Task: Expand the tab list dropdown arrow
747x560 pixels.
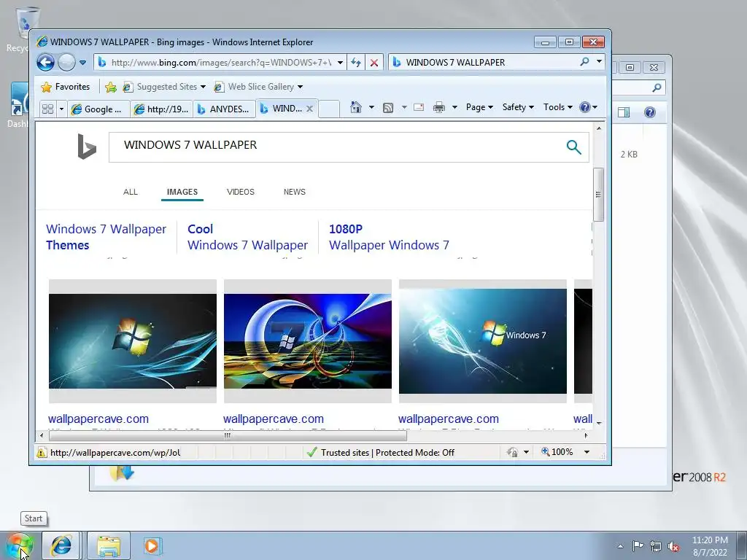Action: pyautogui.click(x=61, y=109)
